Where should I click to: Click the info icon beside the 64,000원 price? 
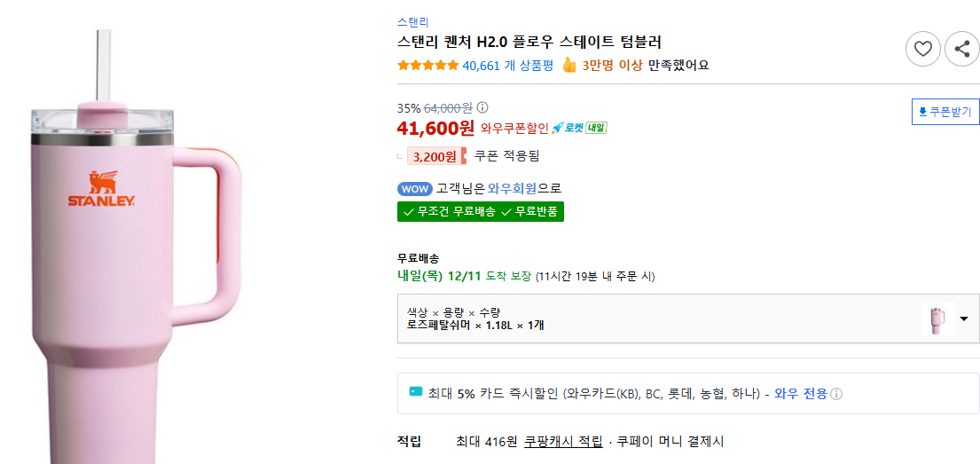[x=482, y=108]
